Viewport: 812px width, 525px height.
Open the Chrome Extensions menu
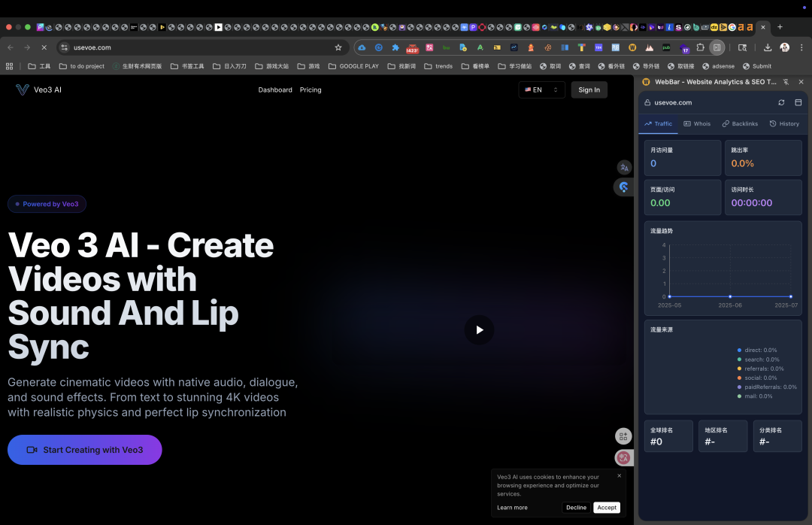click(700, 47)
